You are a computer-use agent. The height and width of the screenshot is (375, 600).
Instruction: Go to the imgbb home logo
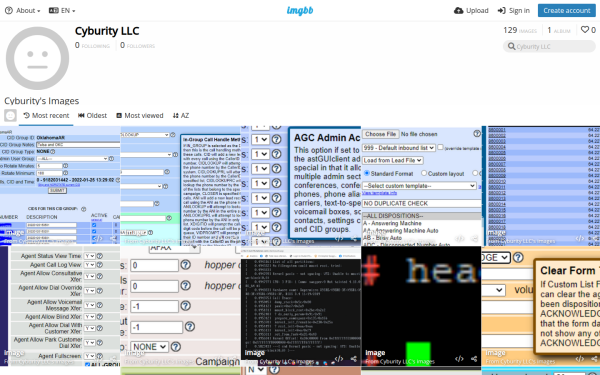point(300,11)
